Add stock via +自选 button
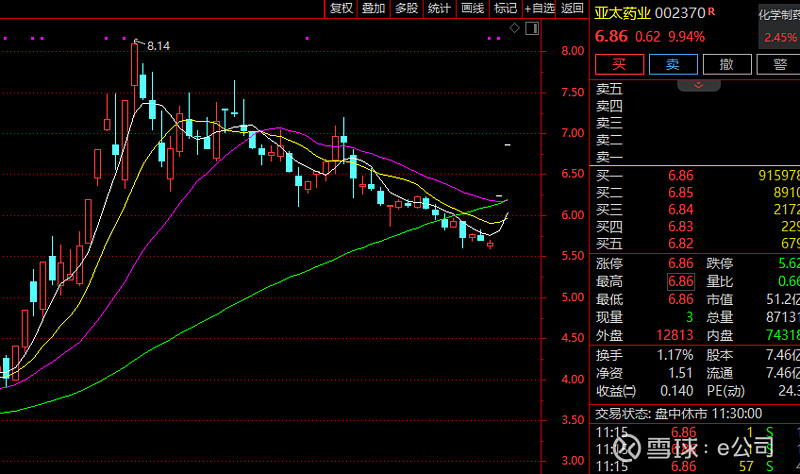Image resolution: width=800 pixels, height=474 pixels. (x=538, y=8)
